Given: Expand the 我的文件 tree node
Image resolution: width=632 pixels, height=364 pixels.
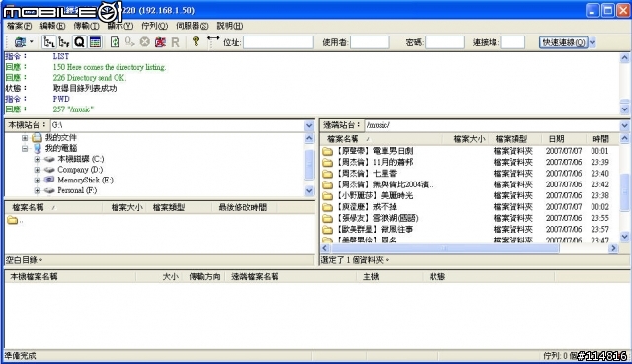Looking at the screenshot, I should click(x=25, y=138).
